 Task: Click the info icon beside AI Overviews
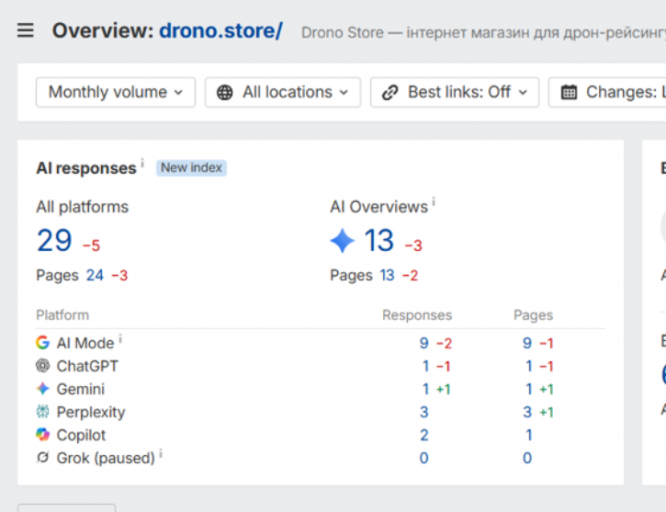434,201
